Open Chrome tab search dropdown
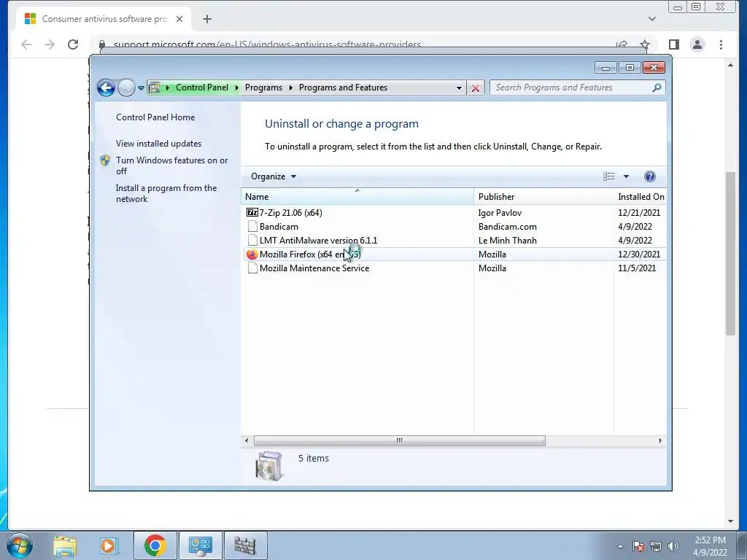Viewport: 747px width, 560px height. [x=652, y=19]
